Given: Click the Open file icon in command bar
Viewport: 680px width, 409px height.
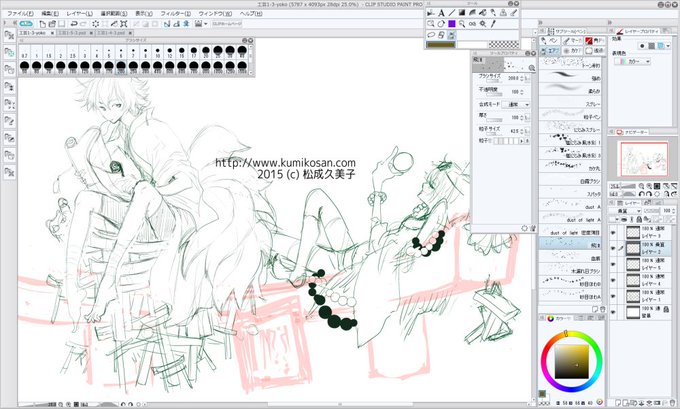Looking at the screenshot, I should click(52, 24).
